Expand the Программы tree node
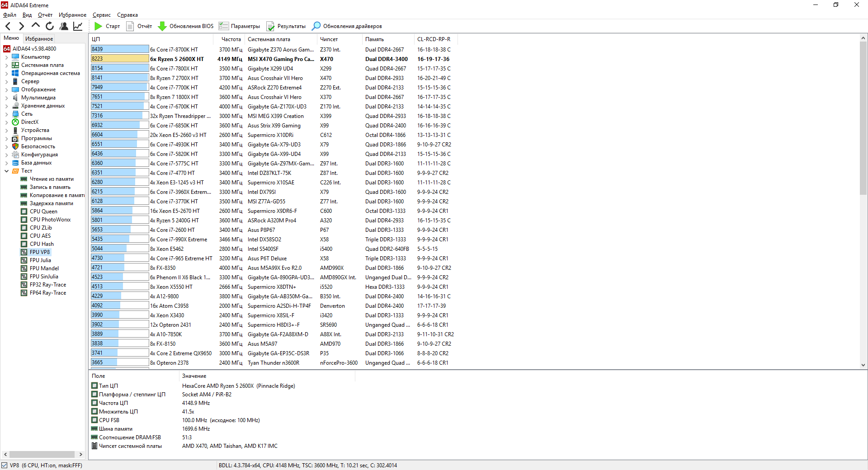The width and height of the screenshot is (868, 470). 6,138
